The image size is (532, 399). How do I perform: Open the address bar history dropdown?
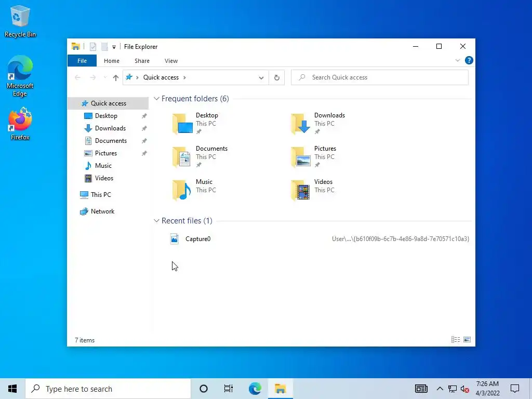[261, 78]
